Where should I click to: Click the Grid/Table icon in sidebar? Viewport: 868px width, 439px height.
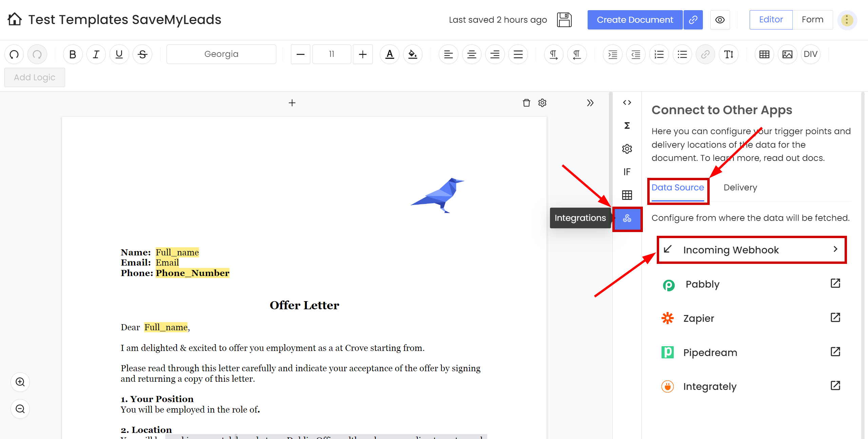point(627,194)
